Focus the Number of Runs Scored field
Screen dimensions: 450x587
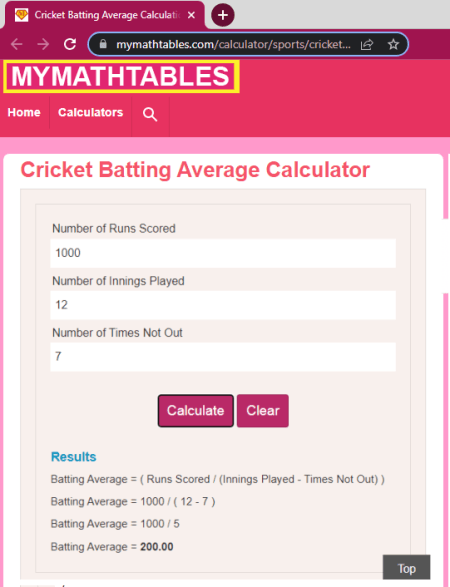click(223, 253)
